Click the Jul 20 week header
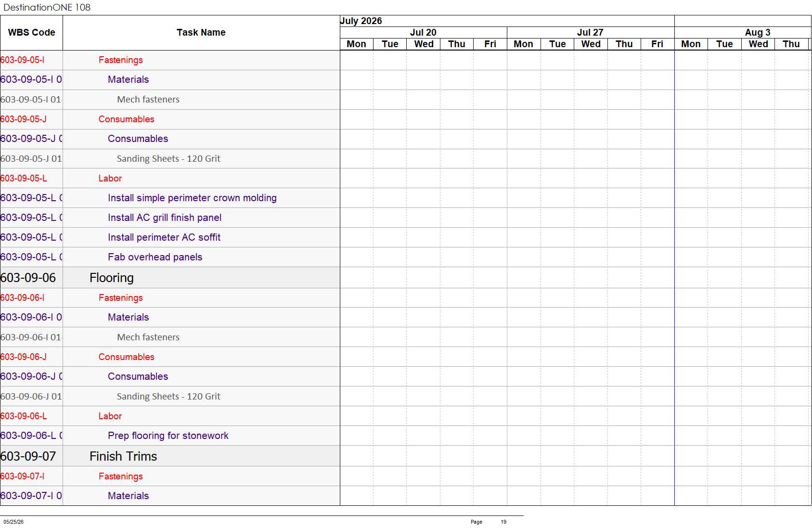The width and height of the screenshot is (812, 528). coord(423,32)
